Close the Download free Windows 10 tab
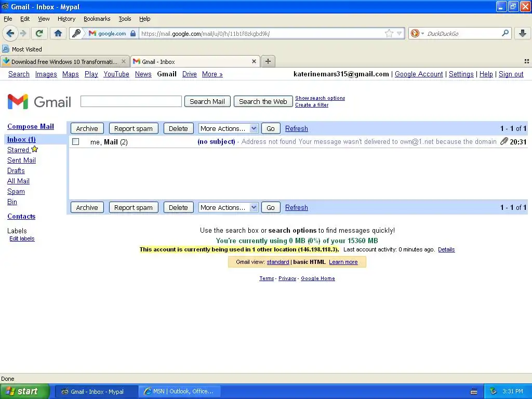The height and width of the screenshot is (399, 532). [124, 61]
